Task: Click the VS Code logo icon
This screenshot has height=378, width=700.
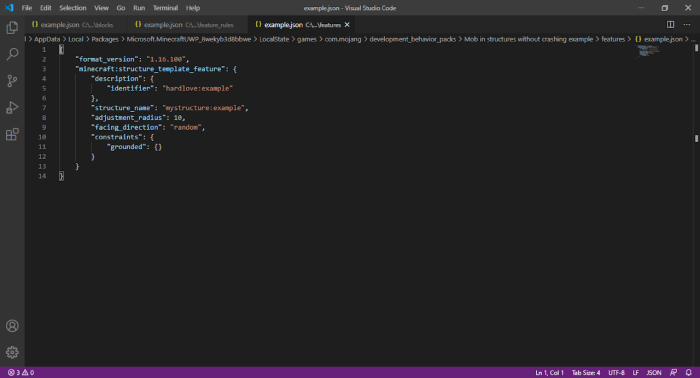Action: click(9, 8)
